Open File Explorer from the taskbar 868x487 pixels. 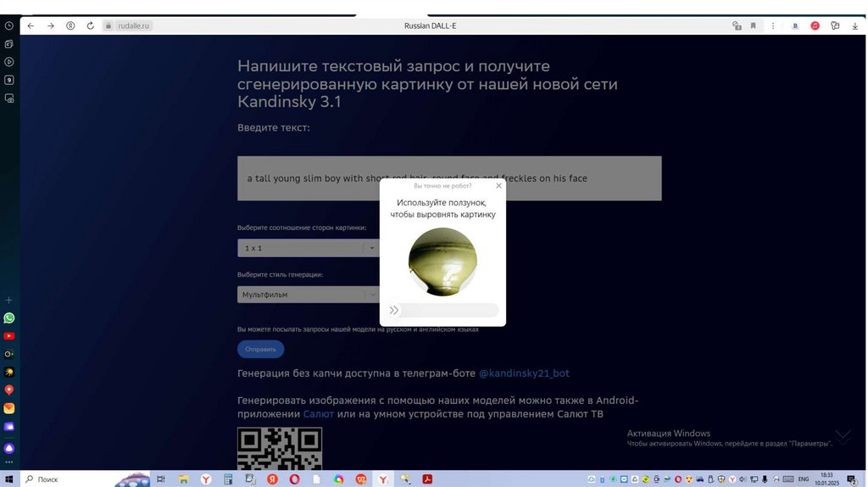[183, 479]
